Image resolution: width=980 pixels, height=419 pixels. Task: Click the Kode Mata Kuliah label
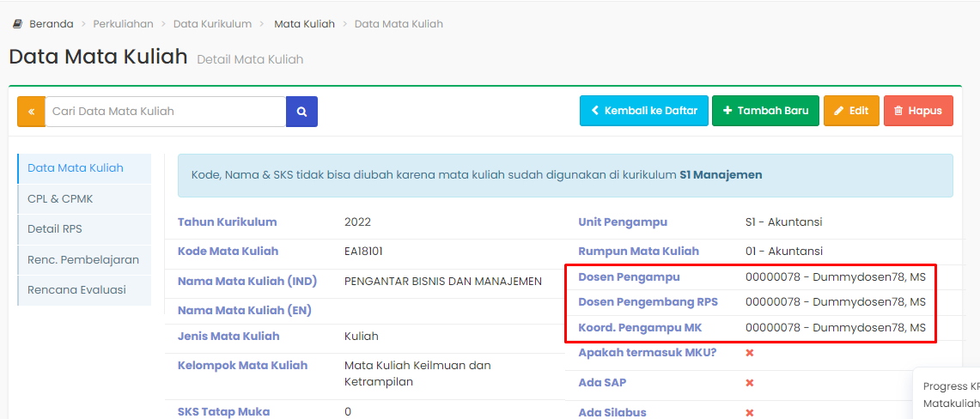click(228, 252)
